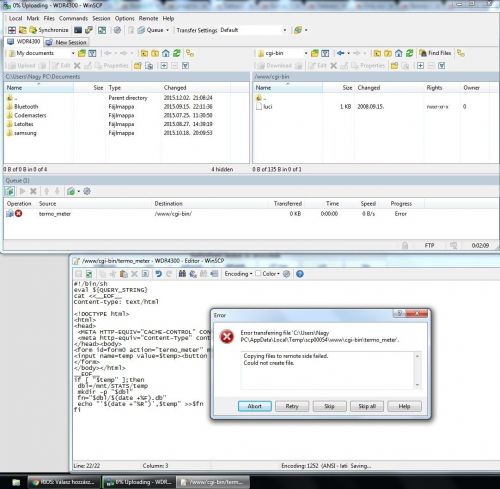The image size is (500, 489).
Task: Click the Error progress entry in queue
Action: click(401, 214)
